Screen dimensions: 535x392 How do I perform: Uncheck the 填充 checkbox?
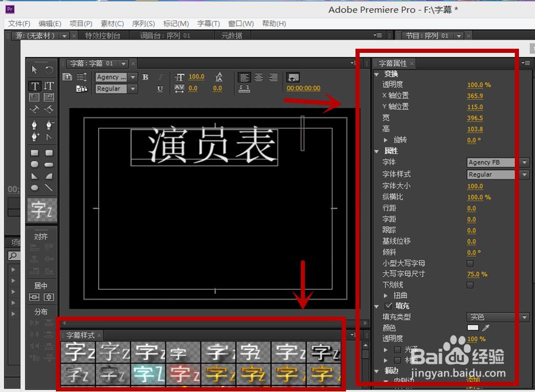[x=388, y=306]
